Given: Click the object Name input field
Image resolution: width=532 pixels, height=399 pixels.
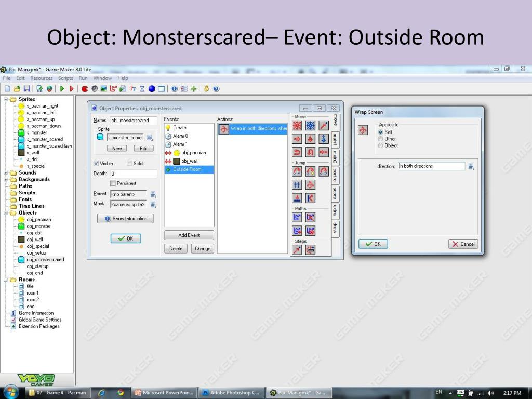Looking at the screenshot, I should click(134, 121).
